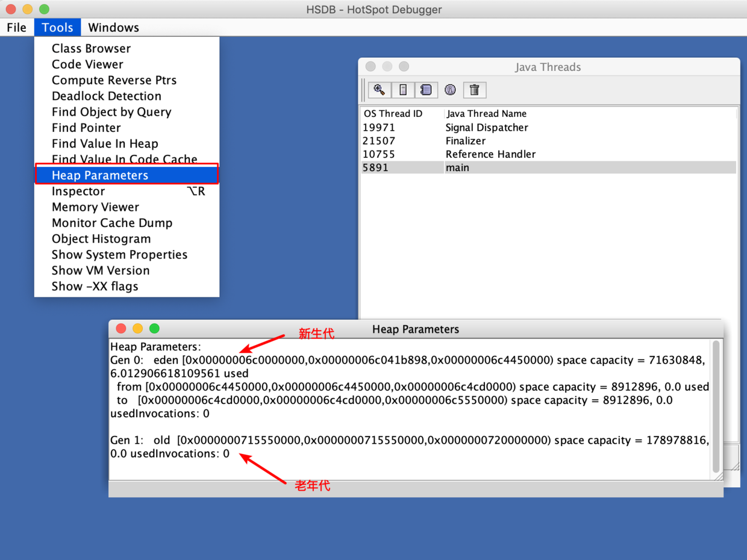
Task: Choose Show VM Version menu item
Action: [101, 270]
